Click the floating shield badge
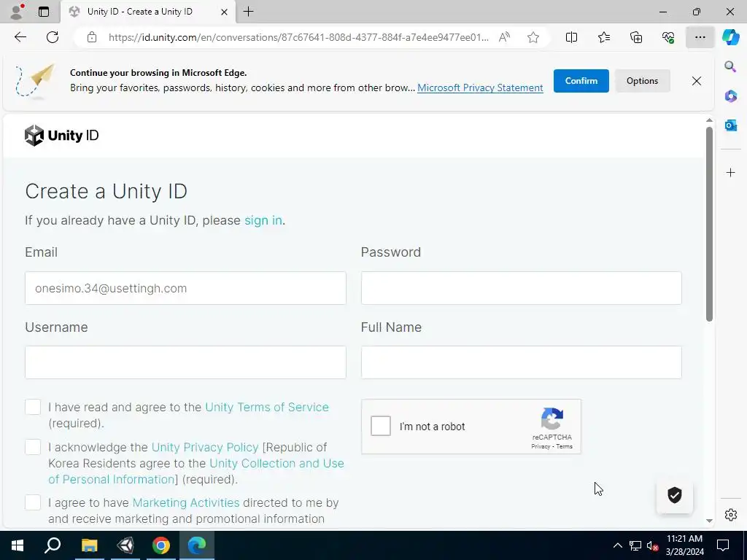Image resolution: width=747 pixels, height=560 pixels. [674, 495]
